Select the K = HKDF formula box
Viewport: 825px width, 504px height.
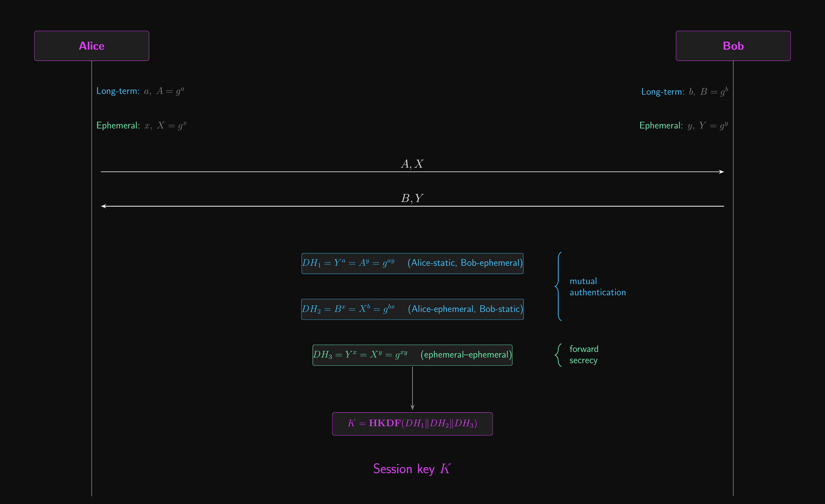412,424
